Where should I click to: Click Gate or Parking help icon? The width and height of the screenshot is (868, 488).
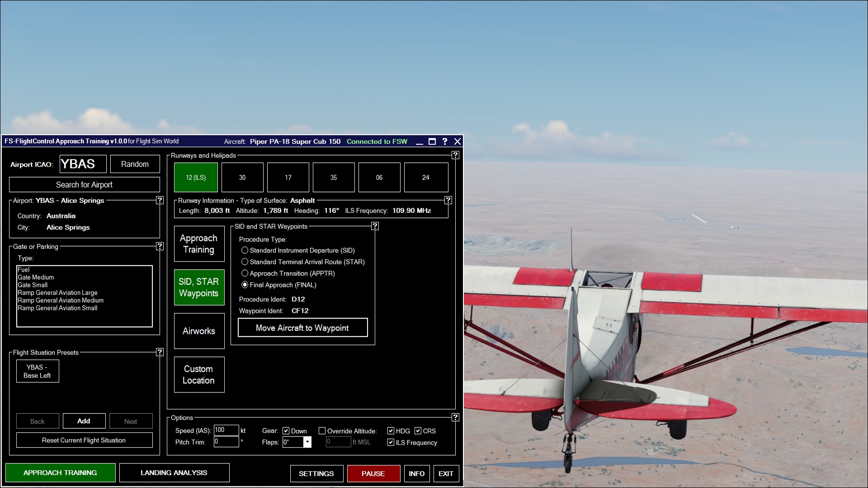[x=160, y=246]
